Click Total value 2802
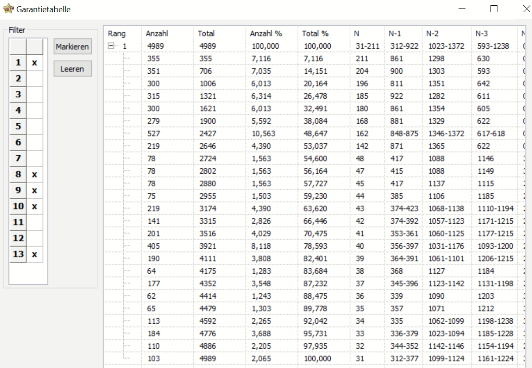 pos(208,171)
